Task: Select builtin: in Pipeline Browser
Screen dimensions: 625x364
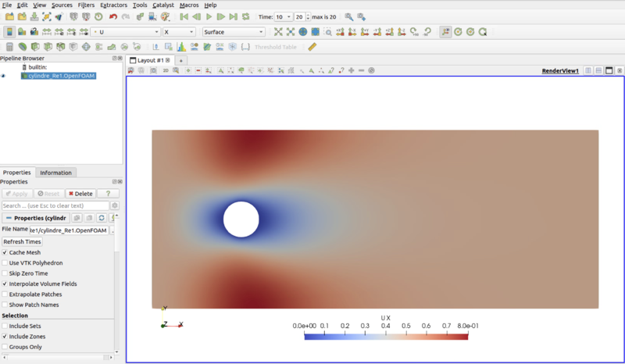Action: click(37, 67)
